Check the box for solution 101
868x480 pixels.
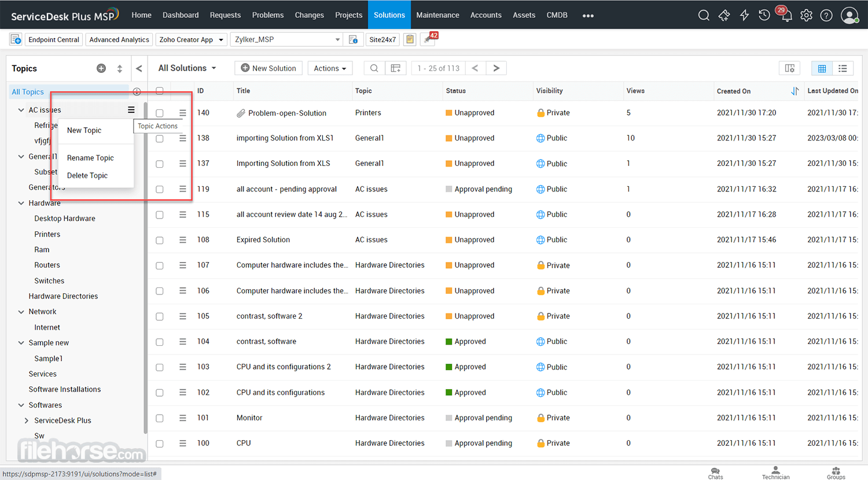[160, 418]
